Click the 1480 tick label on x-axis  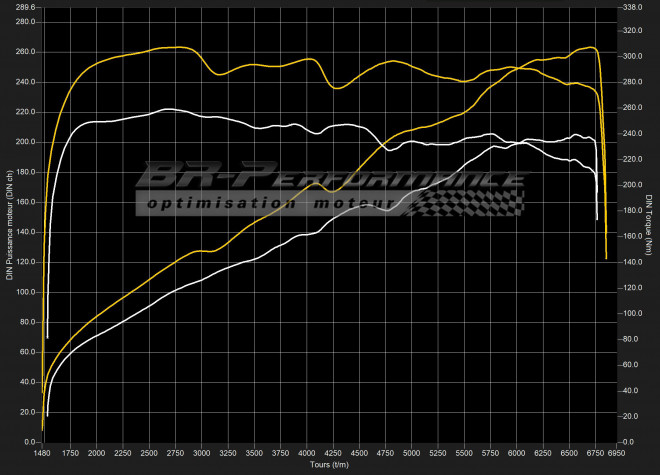click(x=43, y=453)
